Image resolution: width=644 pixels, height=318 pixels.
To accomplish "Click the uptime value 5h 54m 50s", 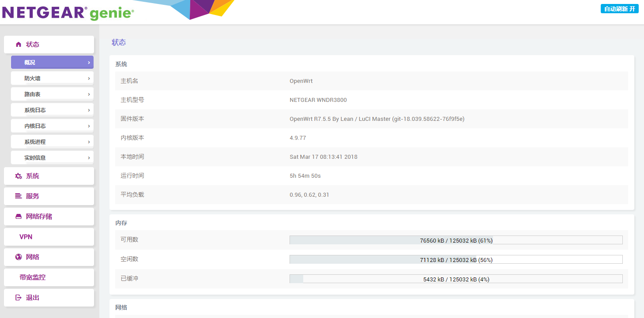I will 305,176.
